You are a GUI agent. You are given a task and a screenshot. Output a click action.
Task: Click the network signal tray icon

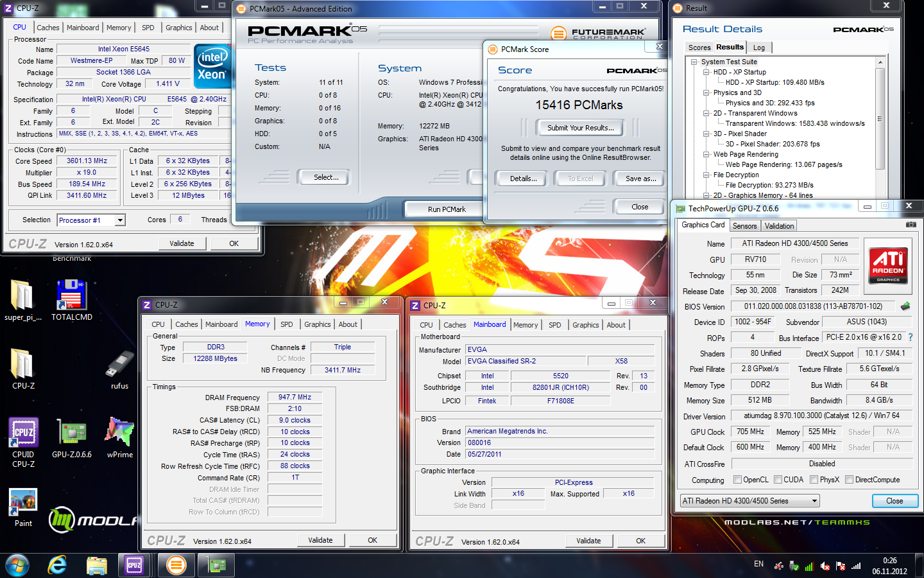[855, 566]
